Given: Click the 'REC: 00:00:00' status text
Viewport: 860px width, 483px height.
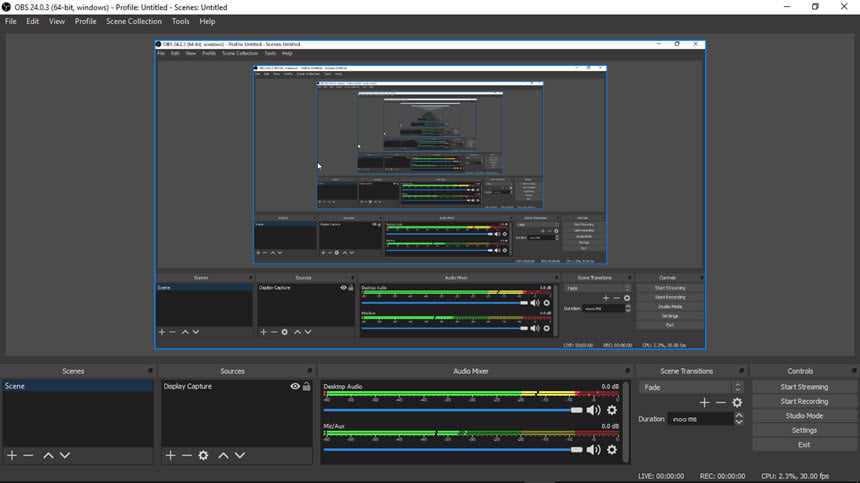Looking at the screenshot, I should (722, 476).
